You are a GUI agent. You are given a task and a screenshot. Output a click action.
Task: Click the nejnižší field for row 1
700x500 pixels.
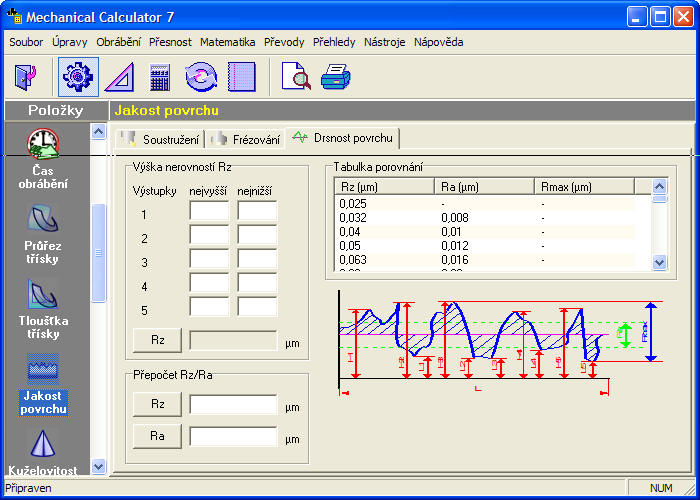(x=257, y=211)
